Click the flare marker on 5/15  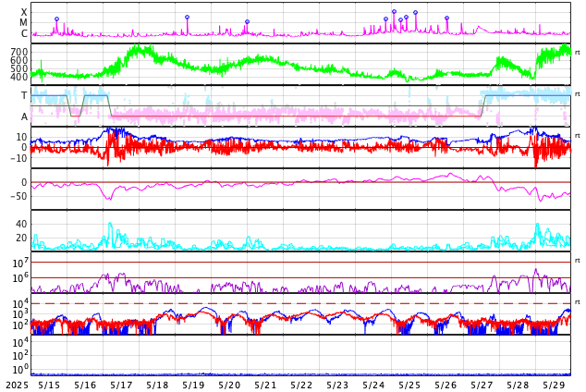point(56,19)
